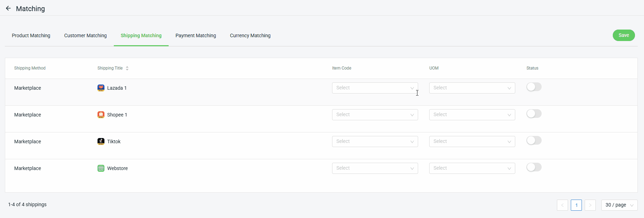Enable the Lazada 1 status toggle
This screenshot has height=218, width=644.
[x=534, y=87]
